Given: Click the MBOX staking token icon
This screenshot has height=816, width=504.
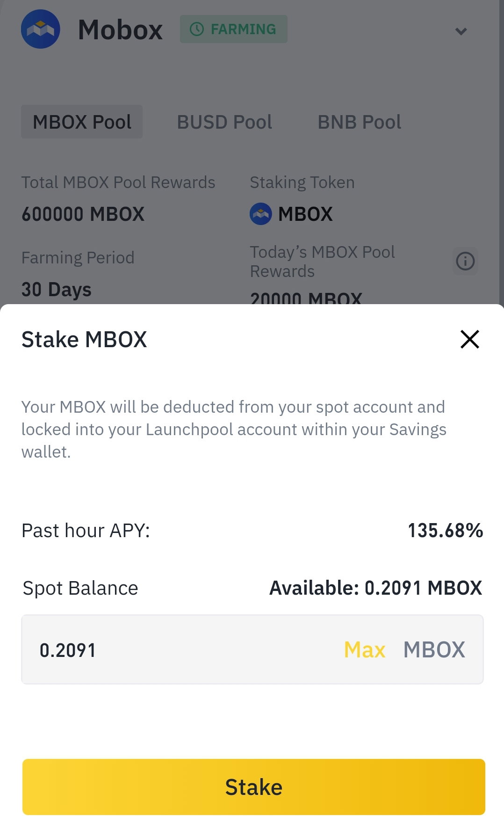Looking at the screenshot, I should [261, 214].
